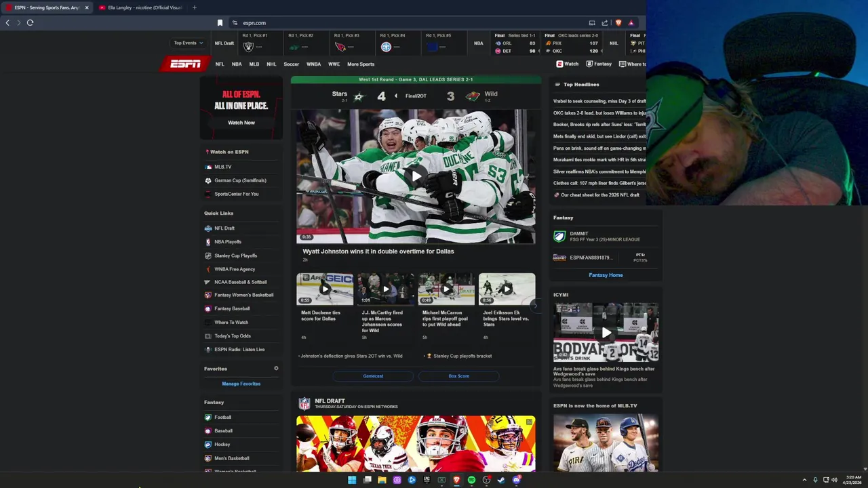Show hidden system tray icons

pos(804,480)
